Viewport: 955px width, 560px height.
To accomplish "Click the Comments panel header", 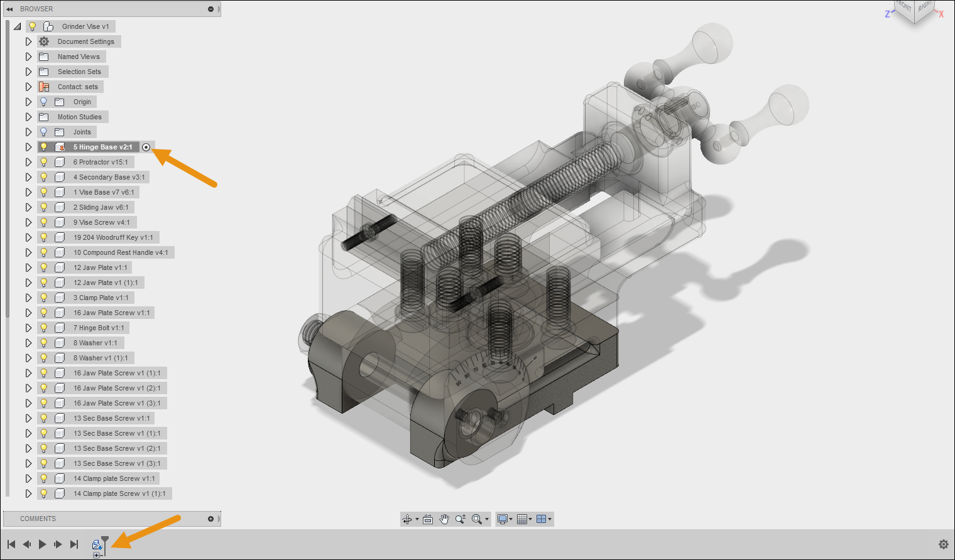I will point(112,519).
